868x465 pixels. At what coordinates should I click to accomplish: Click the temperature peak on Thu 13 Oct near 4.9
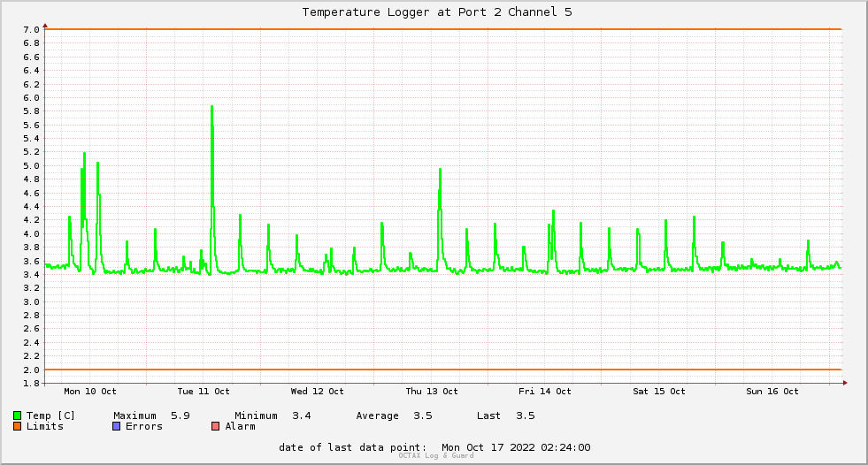point(440,170)
